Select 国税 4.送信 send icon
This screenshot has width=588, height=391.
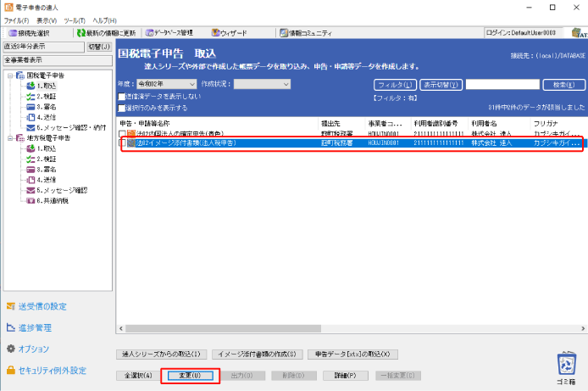tap(31, 117)
